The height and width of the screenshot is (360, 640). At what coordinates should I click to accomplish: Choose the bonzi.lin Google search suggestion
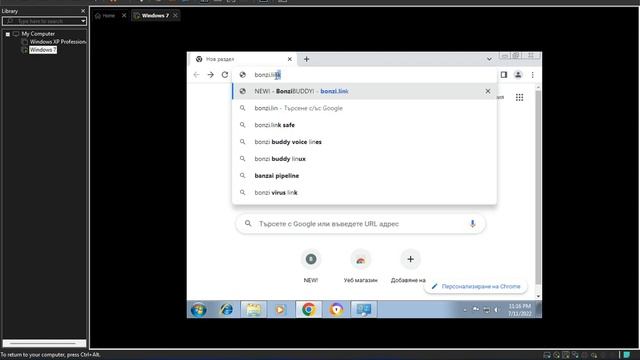tap(364, 108)
